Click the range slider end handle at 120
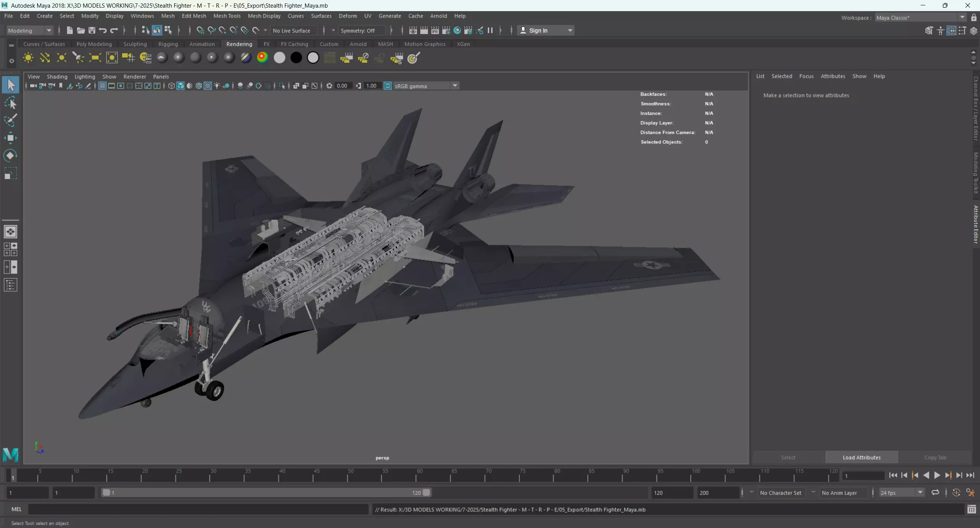Screen dimensions: 980x528 coord(426,492)
